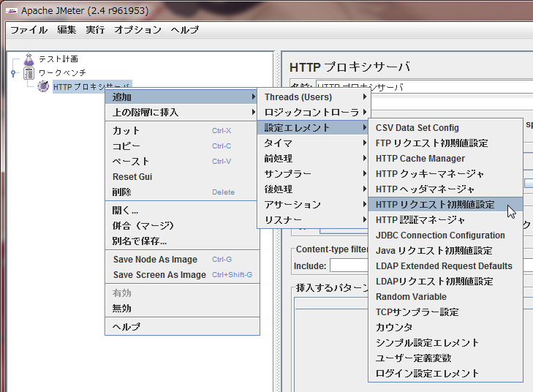The width and height of the screenshot is (533, 392).
Task: Click the JMeter title bar app icon
Action: (x=11, y=11)
